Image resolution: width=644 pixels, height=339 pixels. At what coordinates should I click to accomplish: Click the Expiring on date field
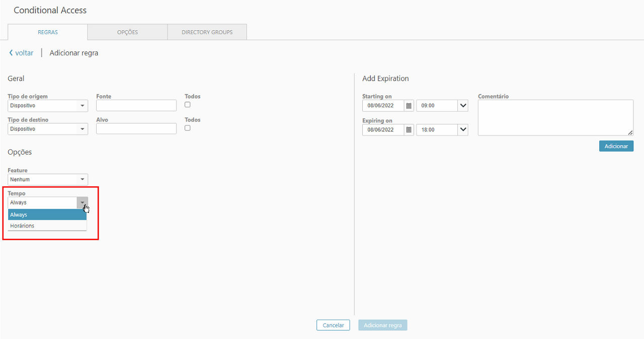[383, 129]
